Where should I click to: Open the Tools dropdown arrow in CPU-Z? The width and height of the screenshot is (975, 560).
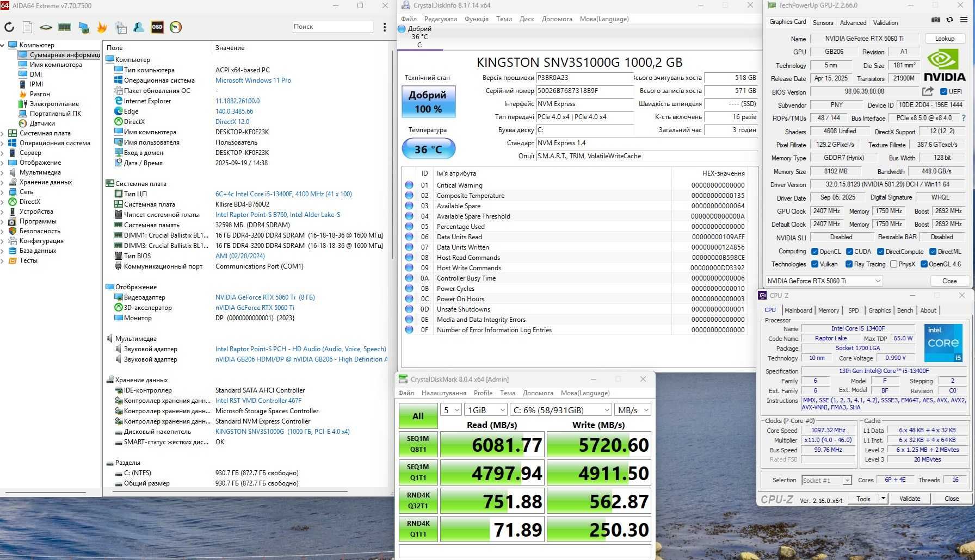883,499
